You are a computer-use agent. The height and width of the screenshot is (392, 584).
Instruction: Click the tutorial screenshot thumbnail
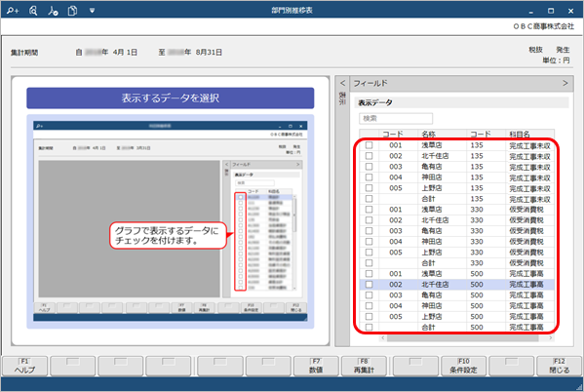tap(171, 221)
